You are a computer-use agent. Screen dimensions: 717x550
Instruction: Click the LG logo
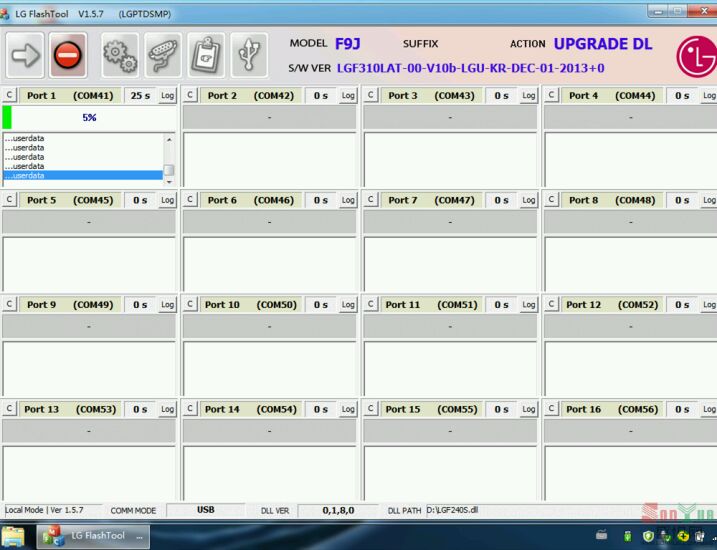(696, 57)
